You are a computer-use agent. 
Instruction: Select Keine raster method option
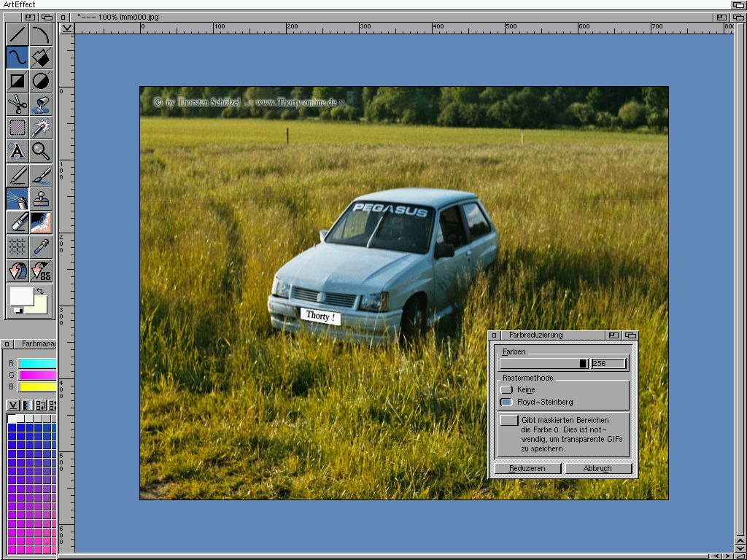506,390
